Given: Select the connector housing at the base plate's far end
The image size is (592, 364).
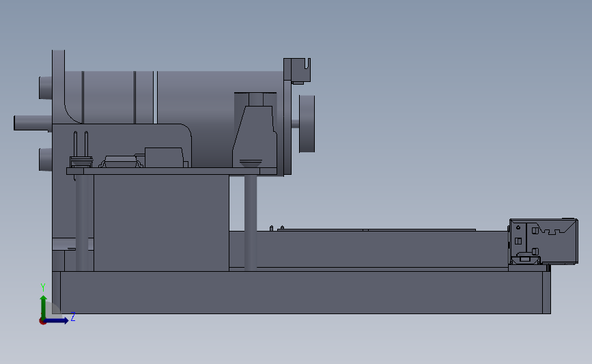Looking at the screenshot, I should [543, 241].
